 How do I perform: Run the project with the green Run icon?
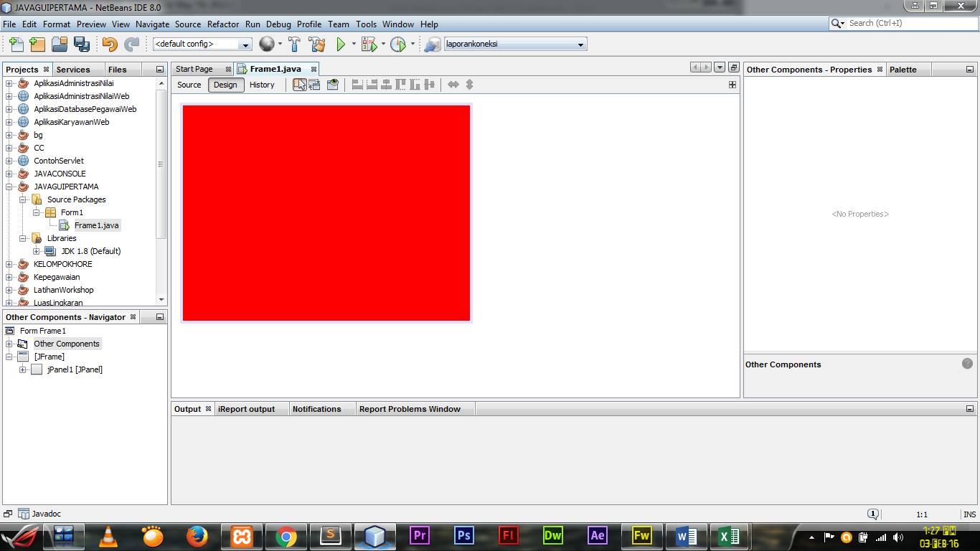(x=341, y=44)
